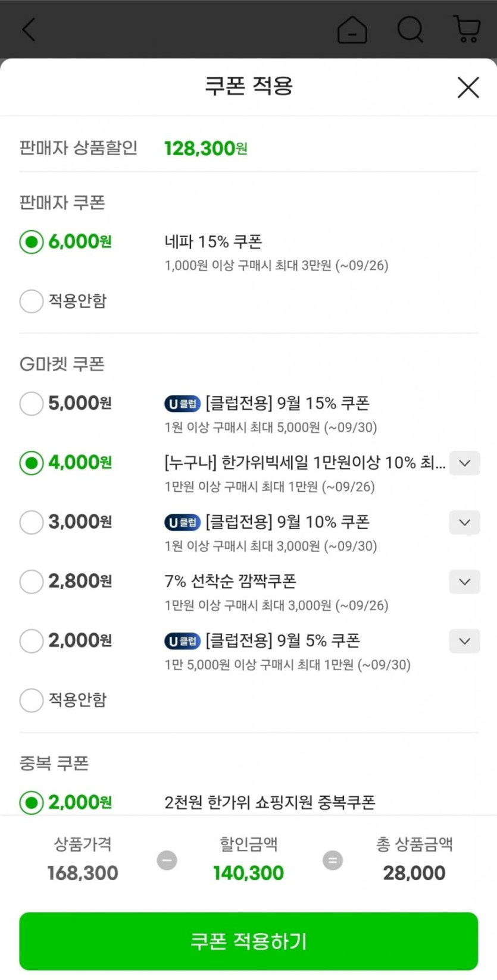Expand details of 클럽전용 9월 5% coupon

[x=464, y=642]
